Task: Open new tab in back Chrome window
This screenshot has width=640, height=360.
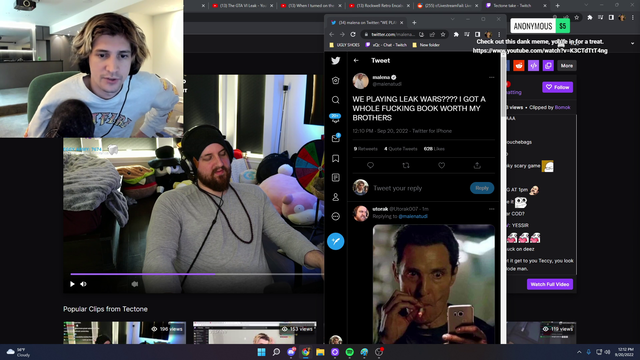Action: pyautogui.click(x=558, y=6)
